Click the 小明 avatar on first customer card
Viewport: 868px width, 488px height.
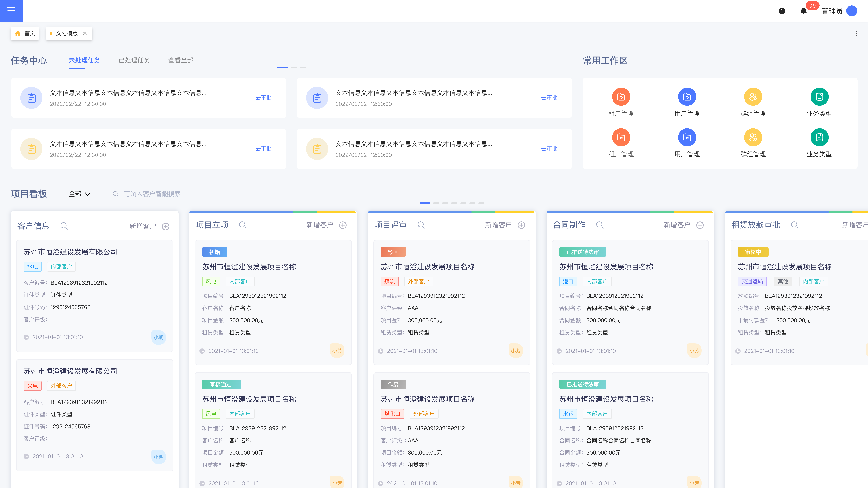pyautogui.click(x=158, y=337)
